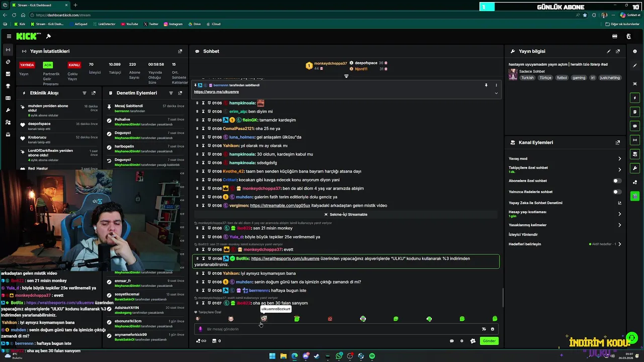Screen dimensions: 644x362
Task: Open the Instagram bookmark
Action: click(x=174, y=24)
